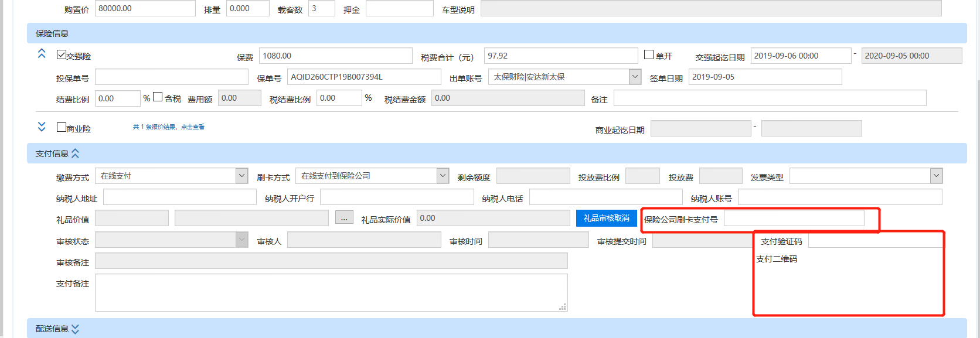
Task: Click the 签单日期 field
Action: tap(765, 77)
